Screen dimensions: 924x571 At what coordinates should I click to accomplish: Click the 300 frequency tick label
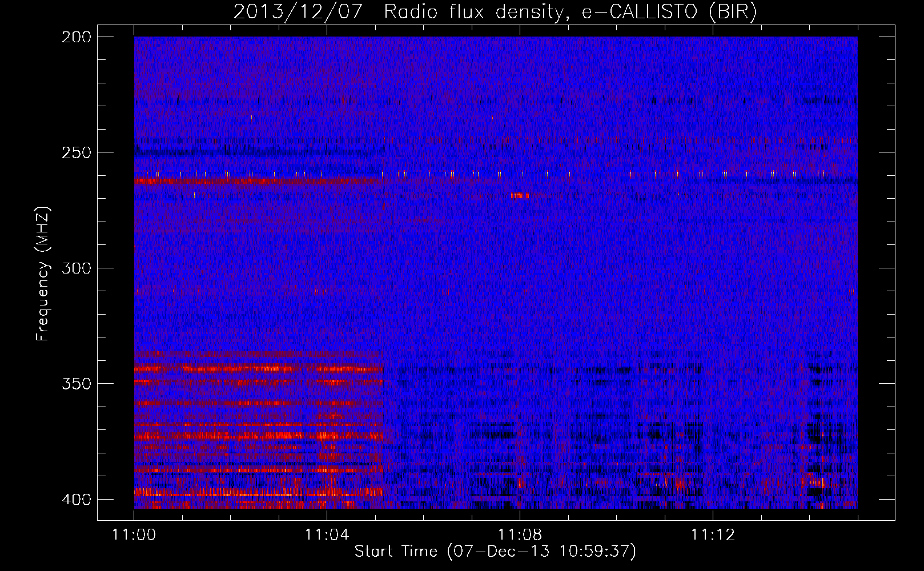click(76, 268)
